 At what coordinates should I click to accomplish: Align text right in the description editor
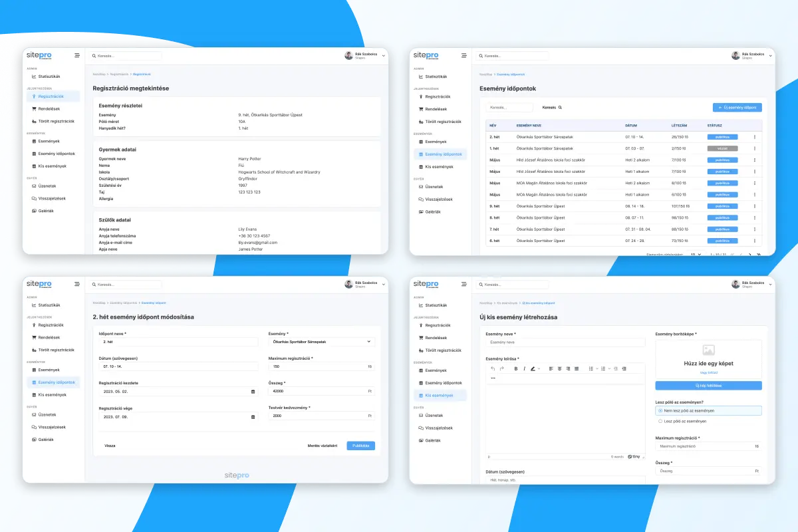pyautogui.click(x=568, y=368)
